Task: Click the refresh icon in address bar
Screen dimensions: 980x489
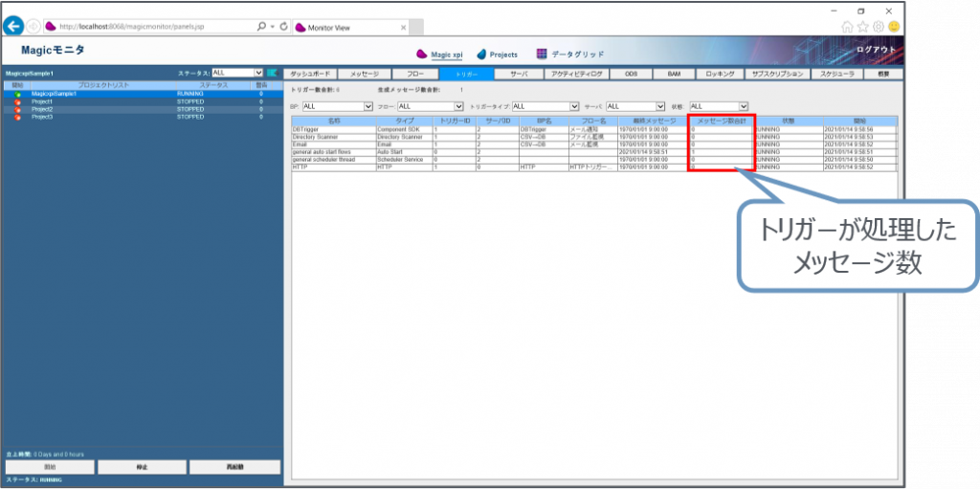Action: point(283,26)
